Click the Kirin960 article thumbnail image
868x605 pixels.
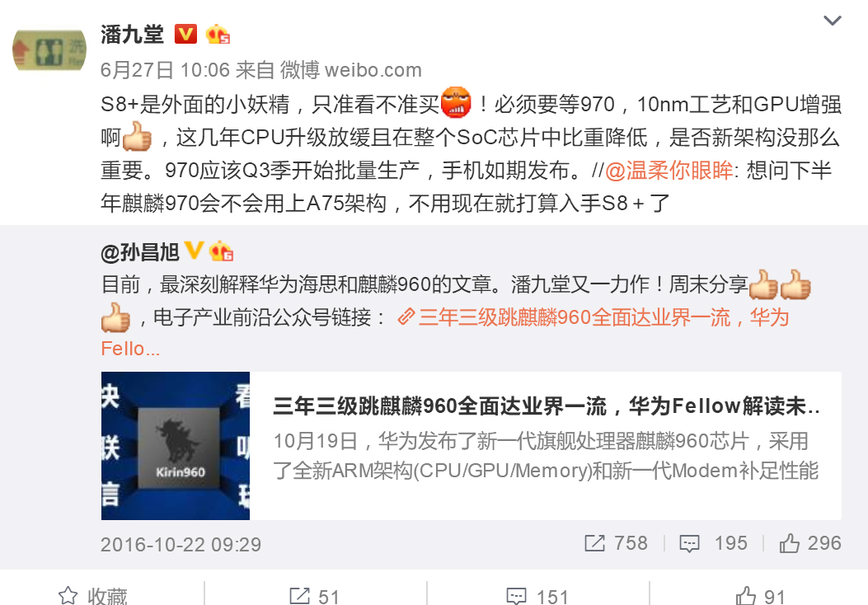176,446
